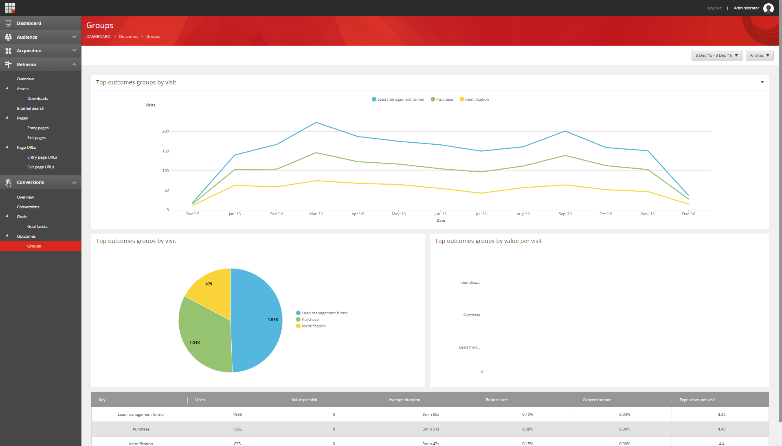Toggle yellow Identification legend on line chart
Screen dimensions: 782x446
474,99
